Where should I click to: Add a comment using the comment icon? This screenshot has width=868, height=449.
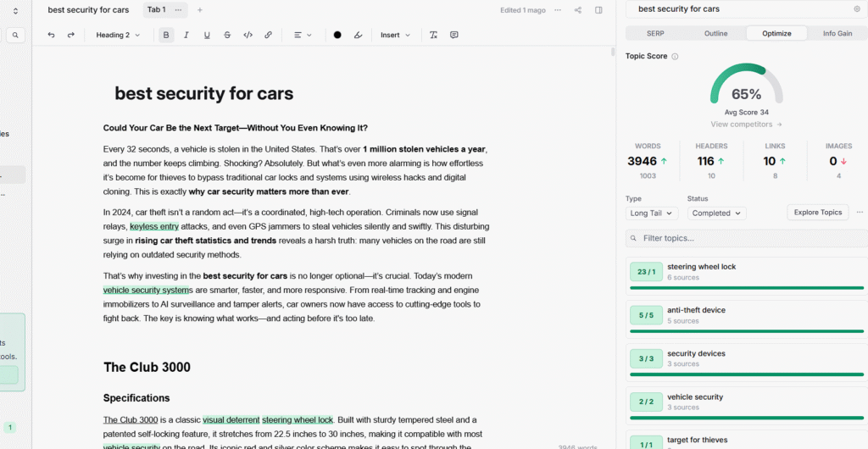point(454,36)
